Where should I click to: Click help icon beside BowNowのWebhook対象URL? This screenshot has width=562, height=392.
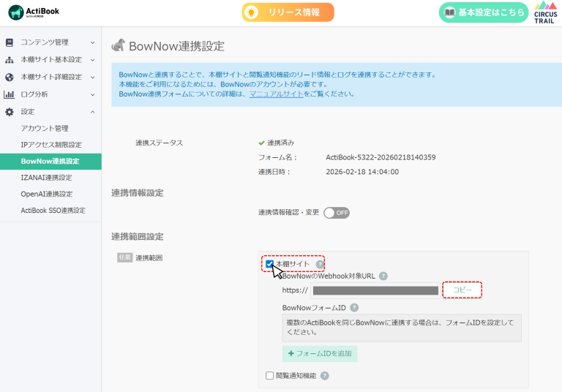click(383, 276)
